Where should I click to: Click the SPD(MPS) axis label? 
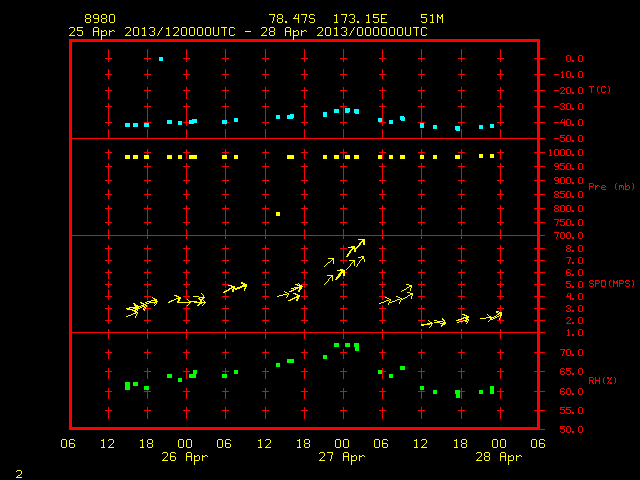[x=611, y=283]
